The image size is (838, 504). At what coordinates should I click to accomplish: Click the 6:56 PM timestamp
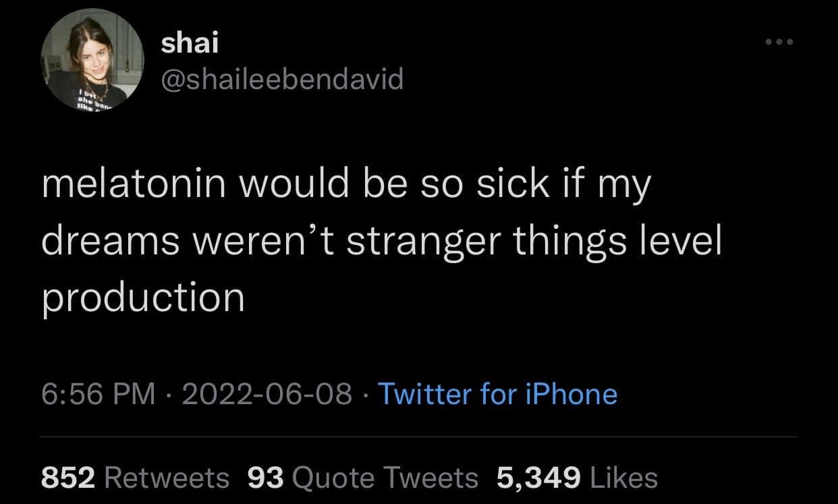[98, 393]
